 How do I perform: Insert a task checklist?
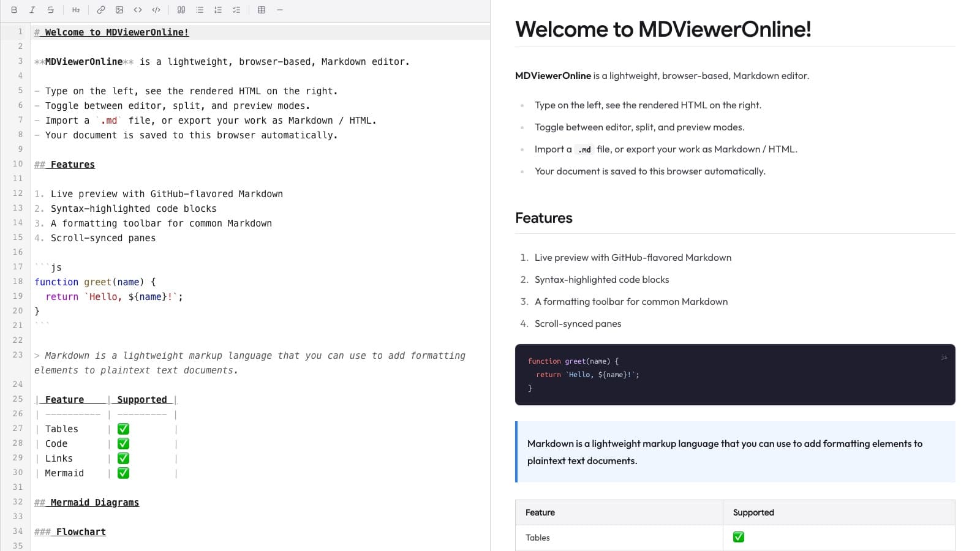[236, 10]
